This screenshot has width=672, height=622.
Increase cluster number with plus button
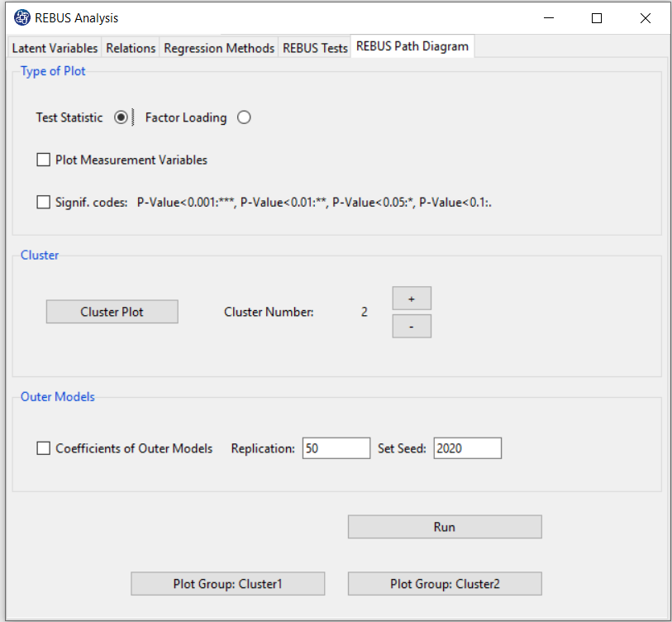click(411, 299)
